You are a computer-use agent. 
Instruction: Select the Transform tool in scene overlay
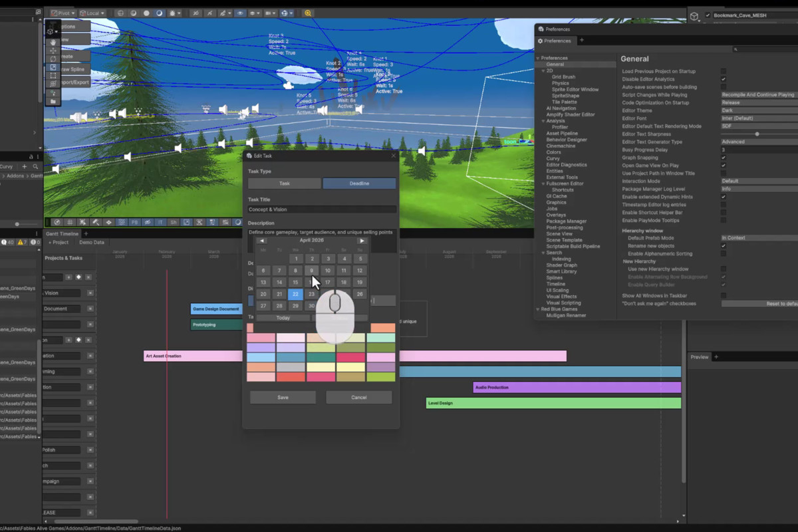tap(53, 84)
